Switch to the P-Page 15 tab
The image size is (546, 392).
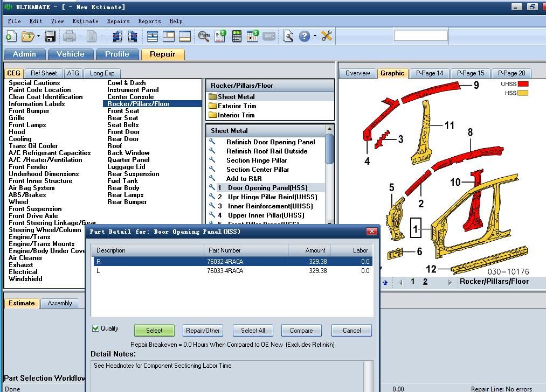[470, 73]
